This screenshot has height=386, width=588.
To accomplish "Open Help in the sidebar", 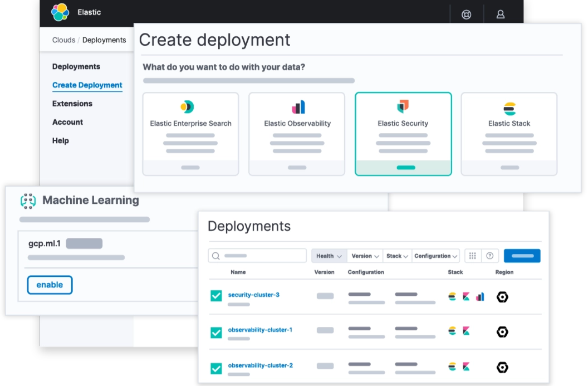I will pos(60,141).
